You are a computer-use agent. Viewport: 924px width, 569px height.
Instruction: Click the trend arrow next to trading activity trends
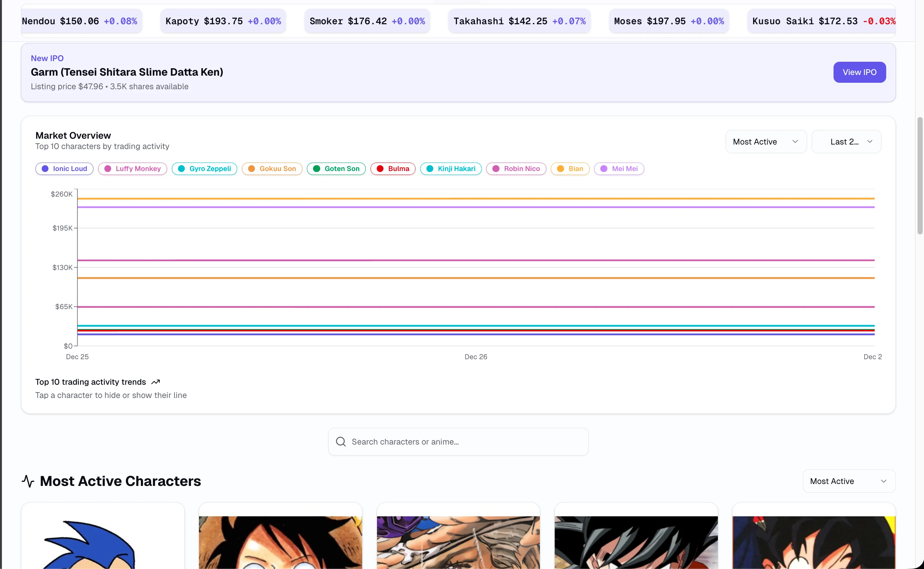(155, 381)
